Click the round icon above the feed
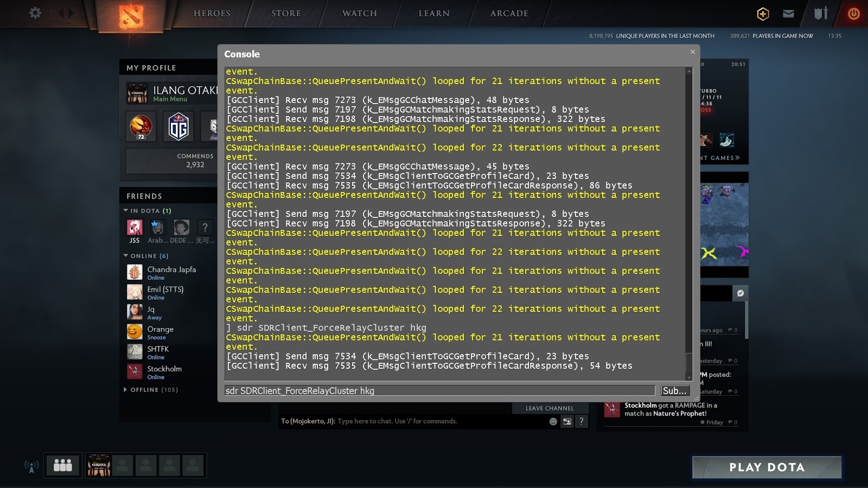Screen dimensions: 868x488 point(741,293)
